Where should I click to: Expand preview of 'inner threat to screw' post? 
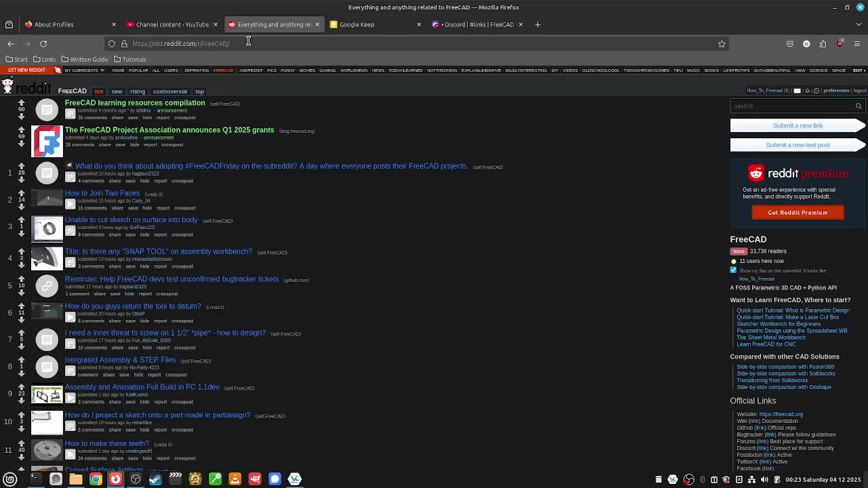[x=70, y=344]
